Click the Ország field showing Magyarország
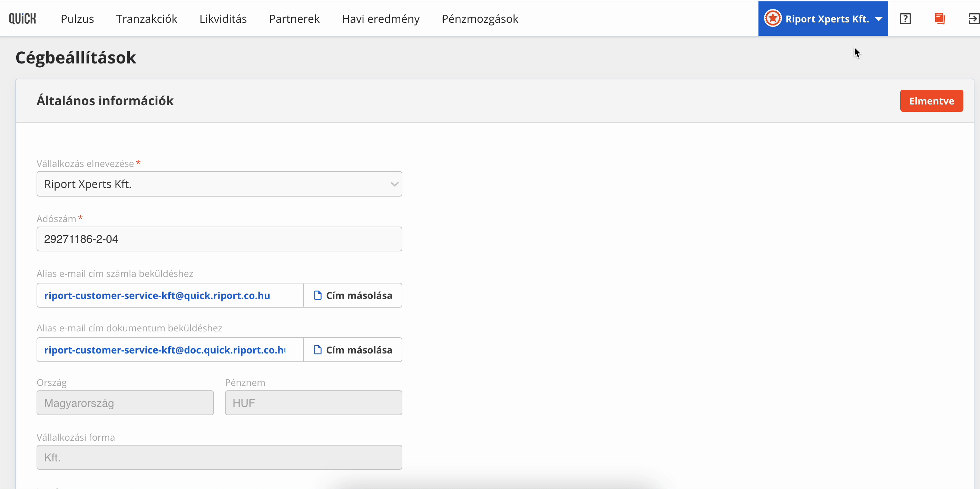This screenshot has height=489, width=980. (x=125, y=403)
